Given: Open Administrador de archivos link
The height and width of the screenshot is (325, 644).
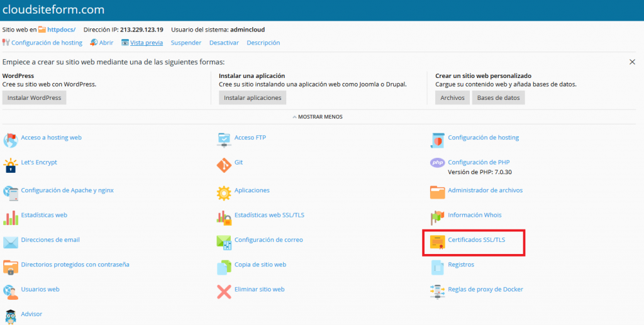Looking at the screenshot, I should [486, 190].
